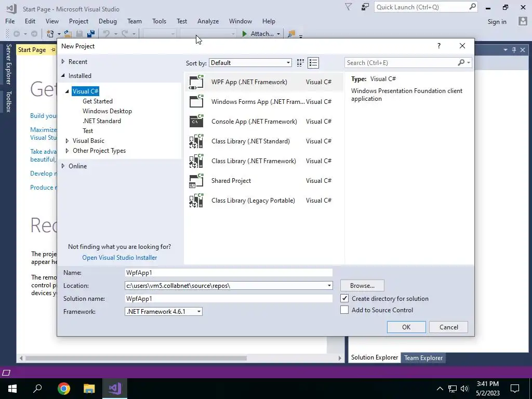Pin the Solution Explorer panel
This screenshot has width=532, height=399.
click(x=514, y=50)
